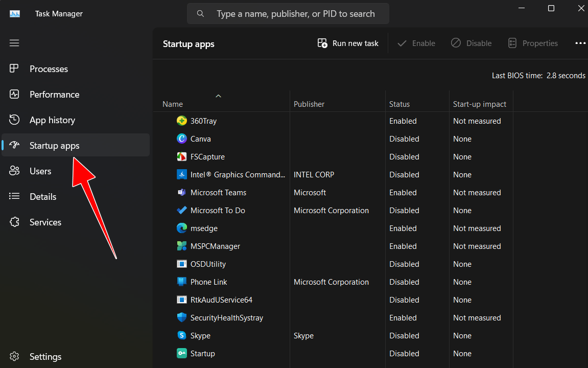Go to the Services section
588x368 pixels.
[x=45, y=222]
